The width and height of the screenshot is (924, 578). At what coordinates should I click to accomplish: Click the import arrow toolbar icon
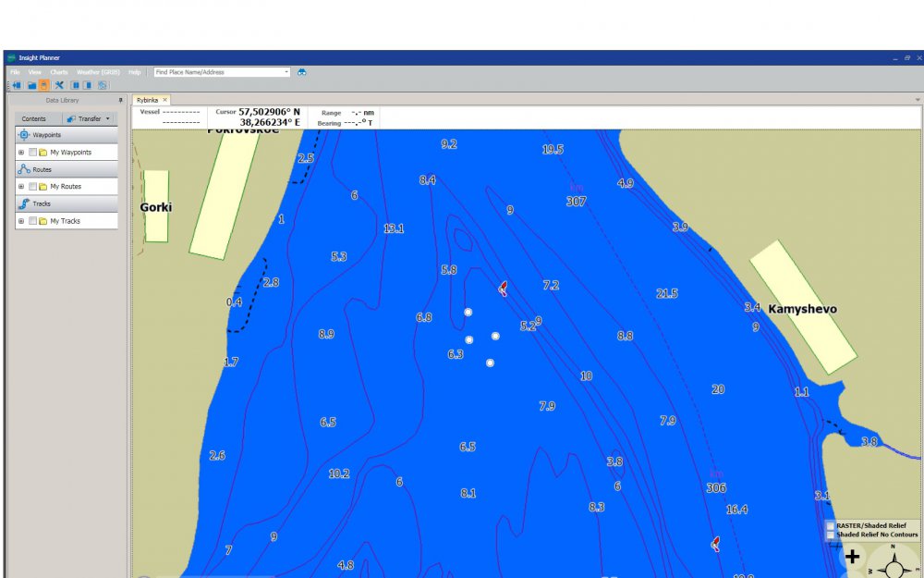click(17, 85)
